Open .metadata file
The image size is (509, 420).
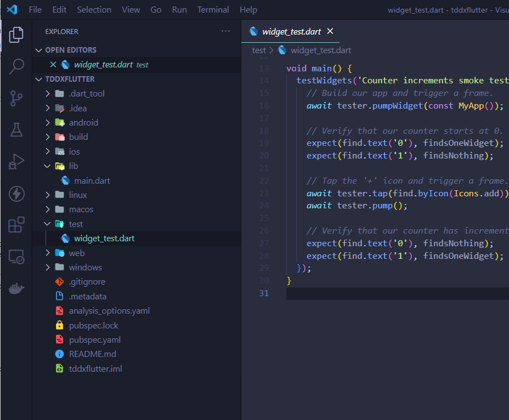pyautogui.click(x=88, y=296)
